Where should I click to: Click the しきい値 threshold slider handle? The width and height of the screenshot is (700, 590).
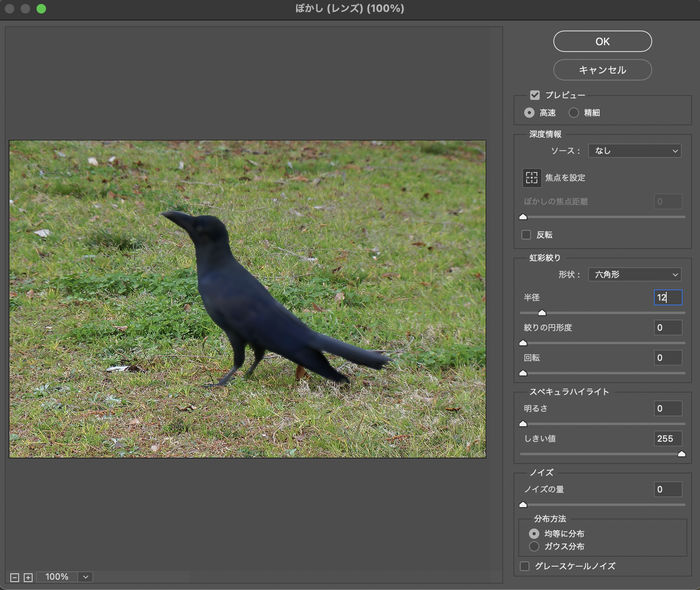click(682, 454)
